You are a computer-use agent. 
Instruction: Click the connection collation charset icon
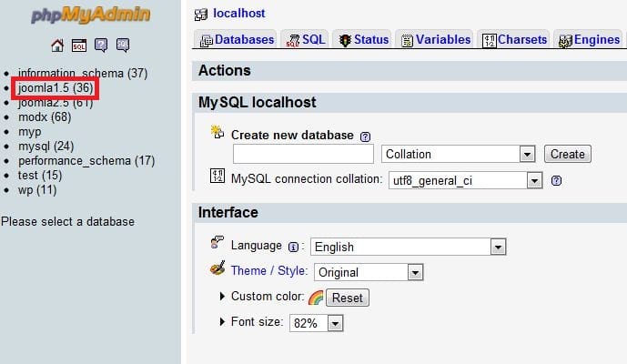coord(217,176)
